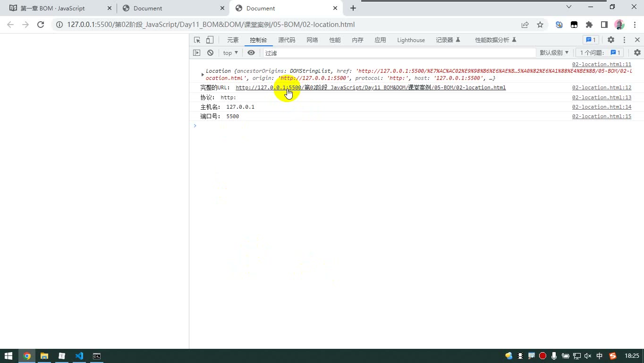Open the Windows Start menu

pyautogui.click(x=8, y=356)
